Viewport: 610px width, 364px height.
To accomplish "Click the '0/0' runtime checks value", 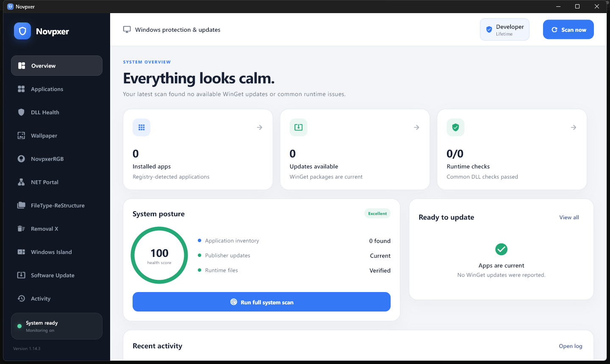I will tap(455, 154).
